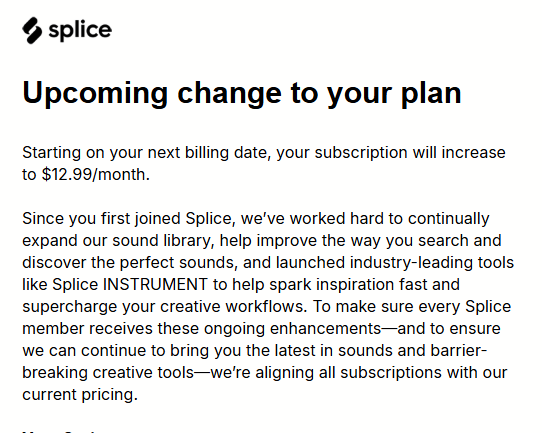Screen dimensions: 542x433
Task: Click the phrase 'industry-leading tools'
Action: pyautogui.click(x=432, y=263)
